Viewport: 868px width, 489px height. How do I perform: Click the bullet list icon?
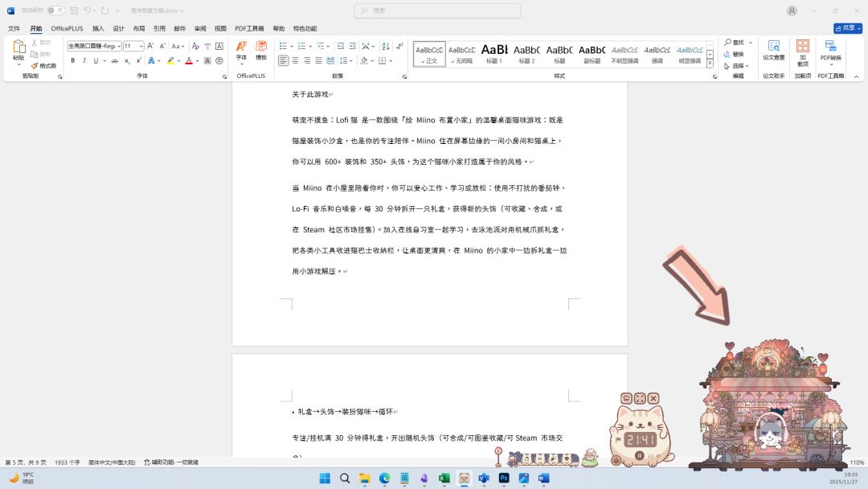(x=283, y=46)
